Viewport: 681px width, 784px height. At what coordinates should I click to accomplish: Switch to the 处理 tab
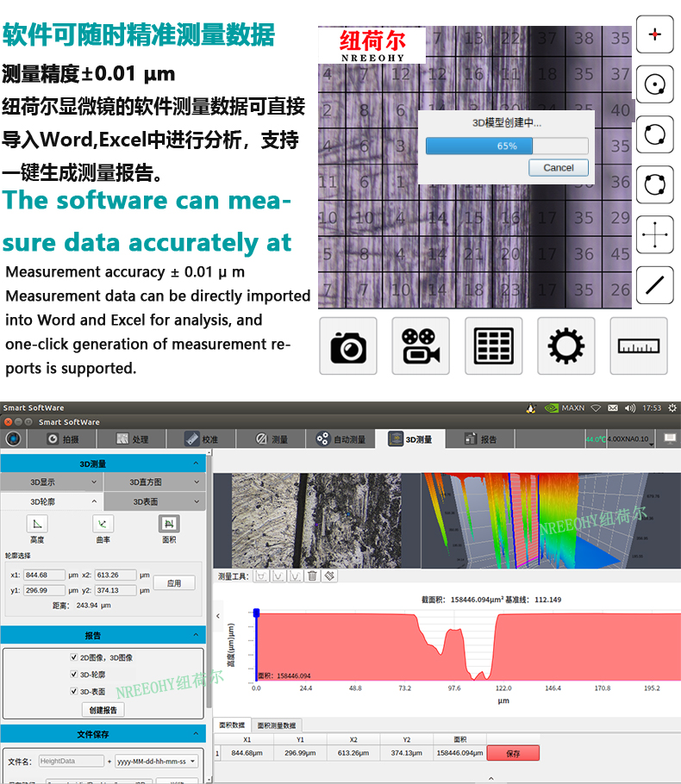coord(133,439)
